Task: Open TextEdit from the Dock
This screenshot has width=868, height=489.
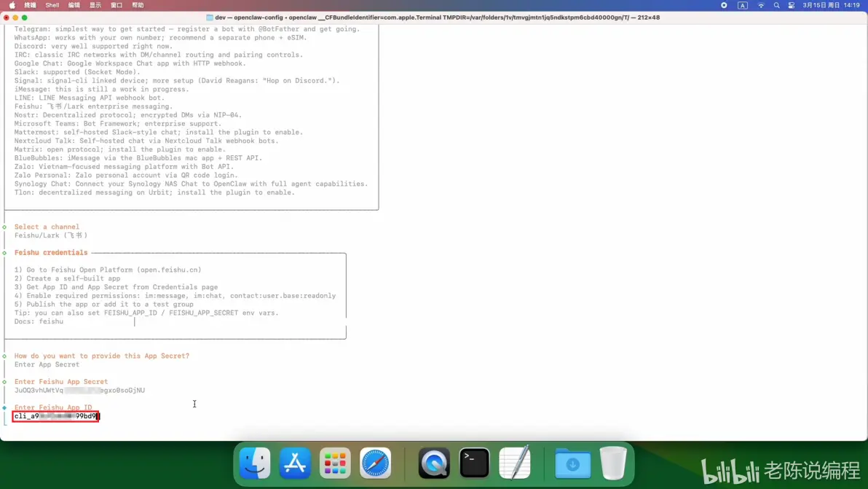Action: point(515,463)
